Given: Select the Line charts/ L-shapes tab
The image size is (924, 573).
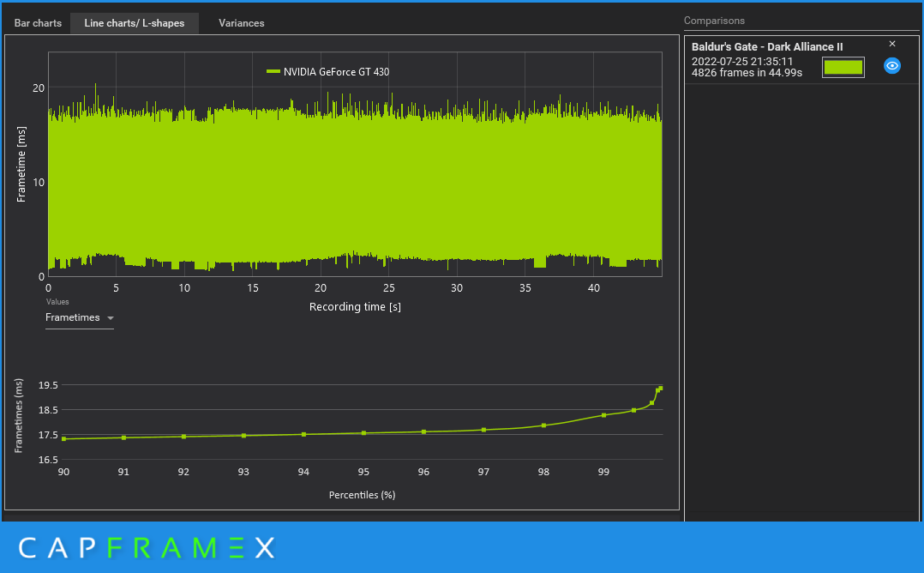Looking at the screenshot, I should (x=135, y=23).
